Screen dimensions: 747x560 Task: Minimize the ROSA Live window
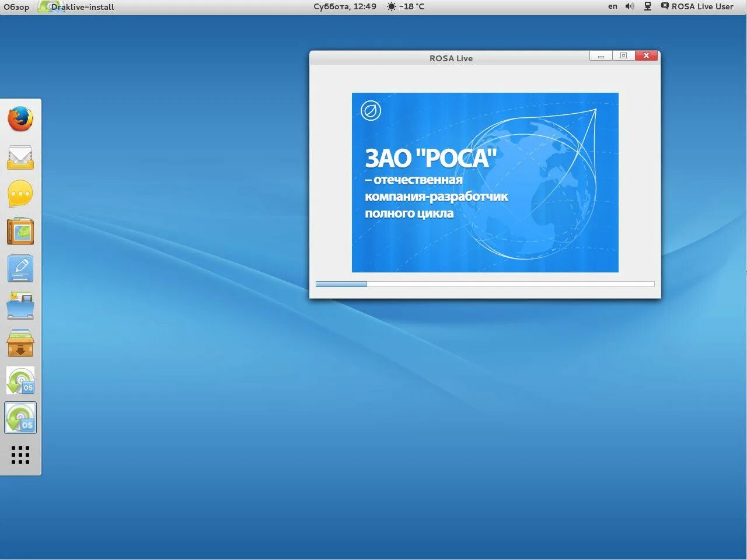pos(601,56)
